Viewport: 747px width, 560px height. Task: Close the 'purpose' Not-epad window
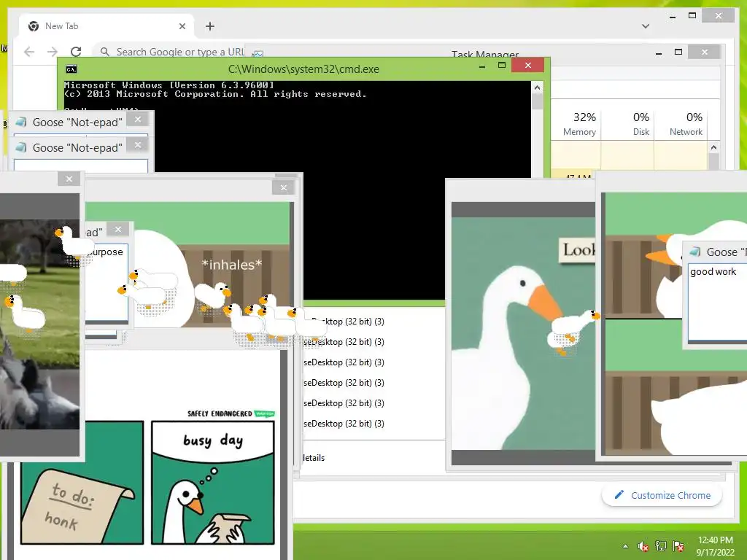[118, 230]
